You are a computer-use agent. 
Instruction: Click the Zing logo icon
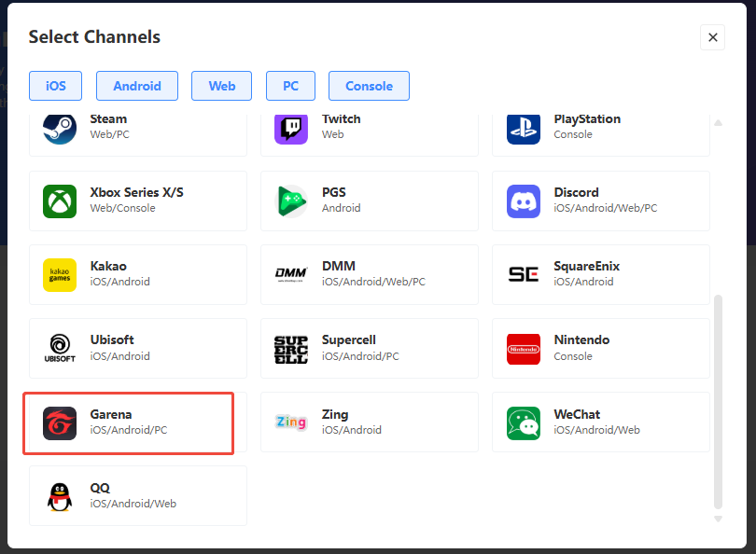291,422
